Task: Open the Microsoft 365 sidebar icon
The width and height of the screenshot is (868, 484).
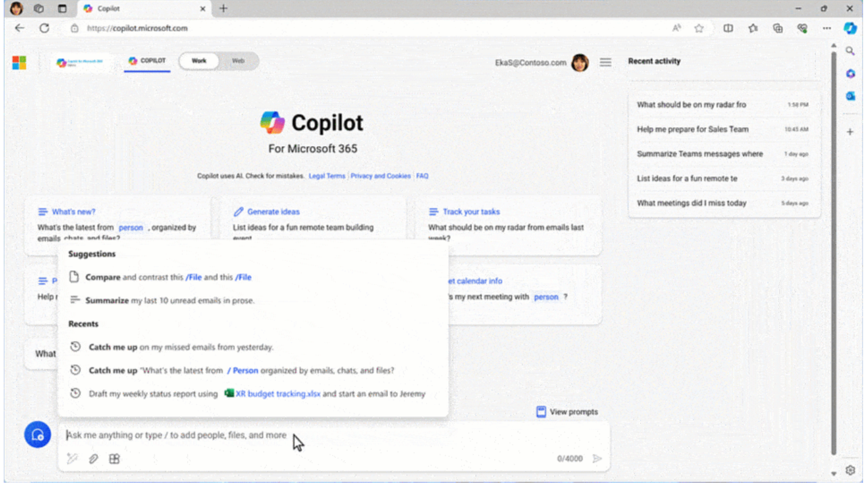Action: (x=850, y=74)
